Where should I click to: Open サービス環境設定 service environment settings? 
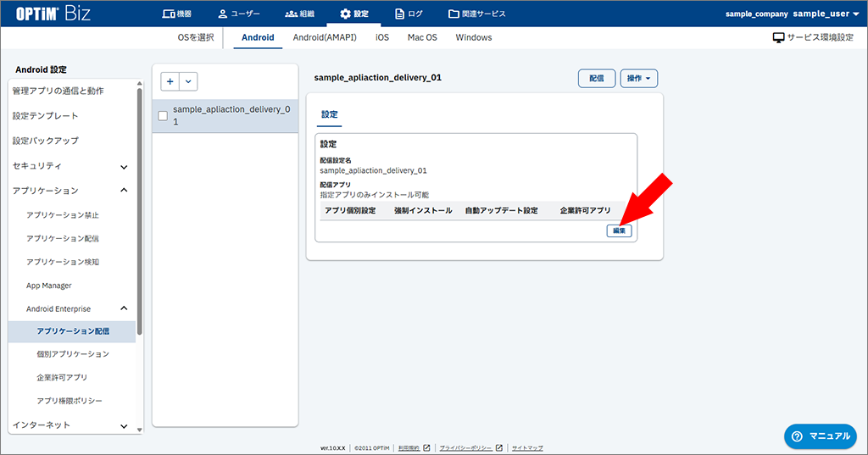point(813,37)
